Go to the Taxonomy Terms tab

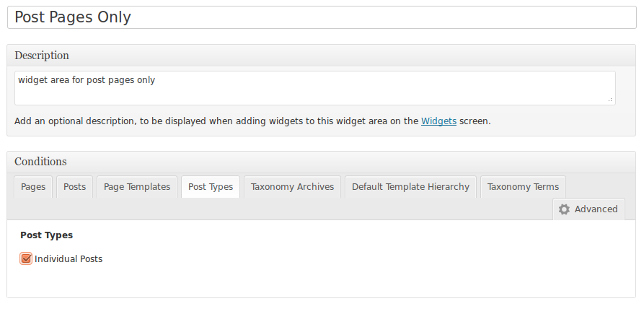(523, 187)
